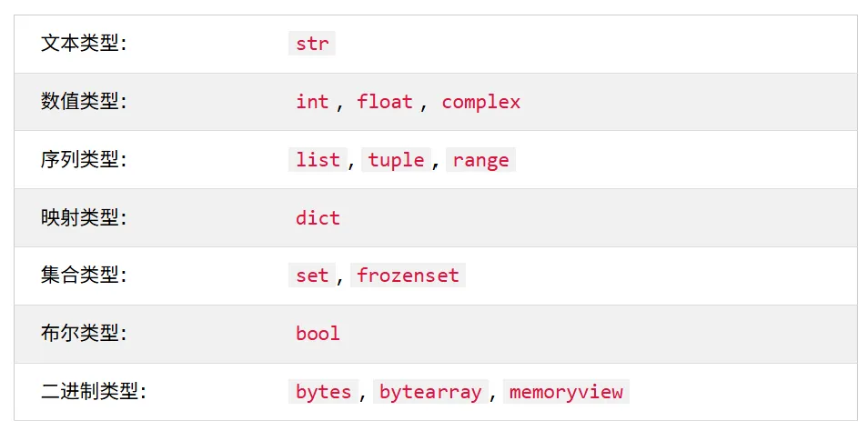Click the 文本类型 row label
The image size is (868, 431).
point(84,44)
